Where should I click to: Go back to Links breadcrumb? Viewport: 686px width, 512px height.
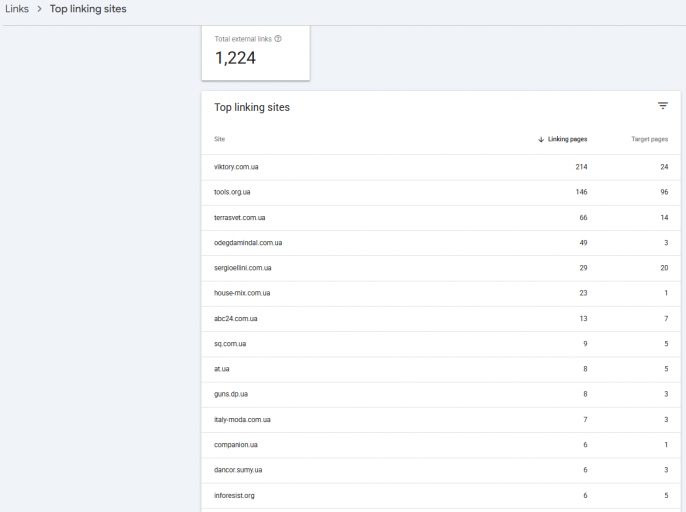17,9
